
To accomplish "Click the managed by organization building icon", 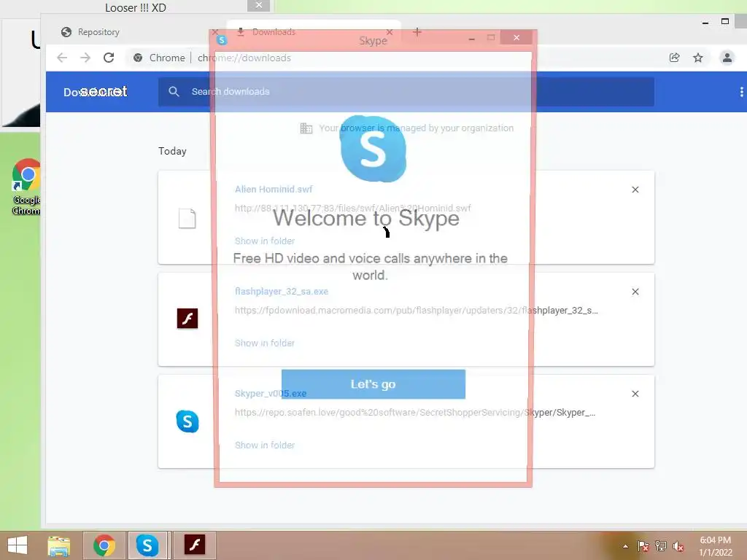I will tap(306, 128).
